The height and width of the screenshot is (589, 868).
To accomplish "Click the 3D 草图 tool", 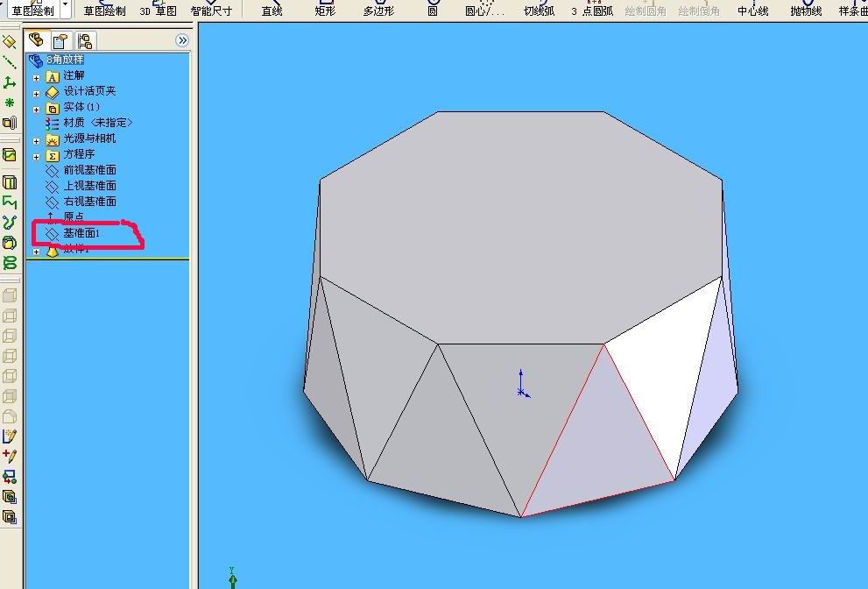I will (x=159, y=9).
